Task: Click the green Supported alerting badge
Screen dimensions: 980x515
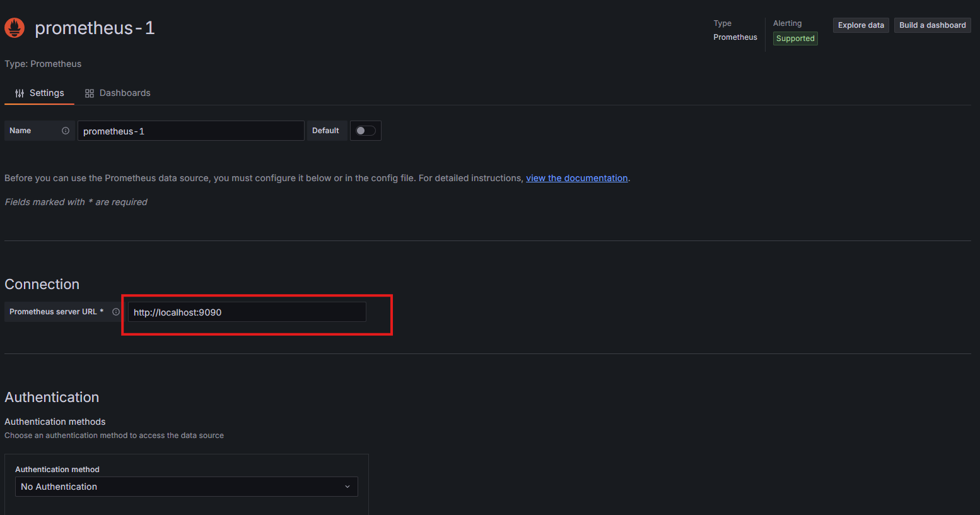Action: coord(795,38)
